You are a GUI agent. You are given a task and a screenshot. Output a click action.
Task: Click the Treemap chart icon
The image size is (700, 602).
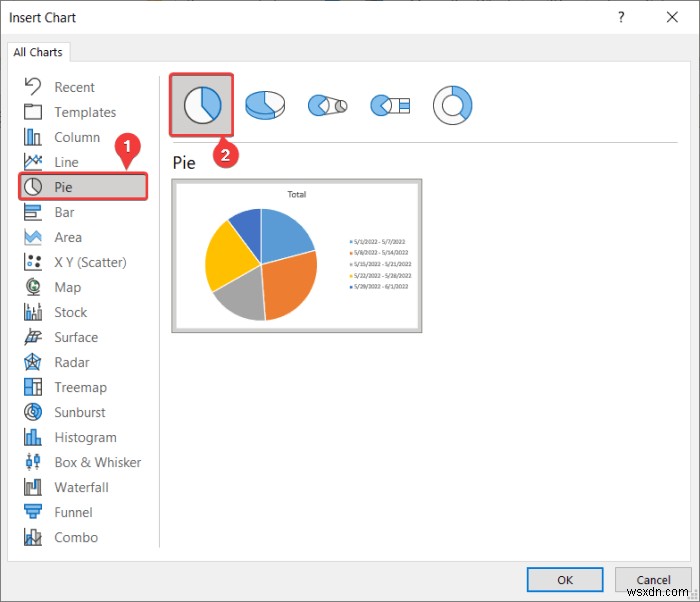pos(33,387)
